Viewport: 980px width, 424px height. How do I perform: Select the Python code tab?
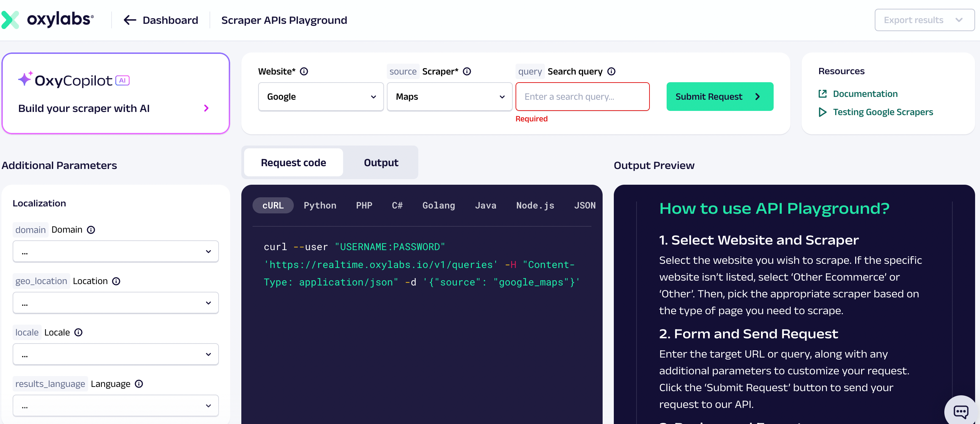click(x=320, y=206)
